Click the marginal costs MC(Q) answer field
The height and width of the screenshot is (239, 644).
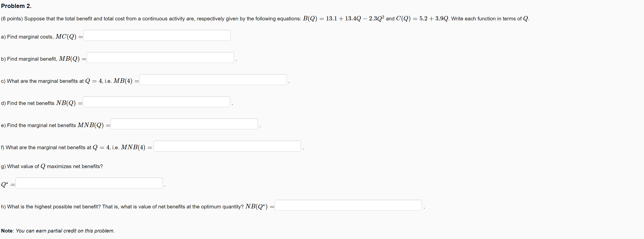(x=156, y=35)
